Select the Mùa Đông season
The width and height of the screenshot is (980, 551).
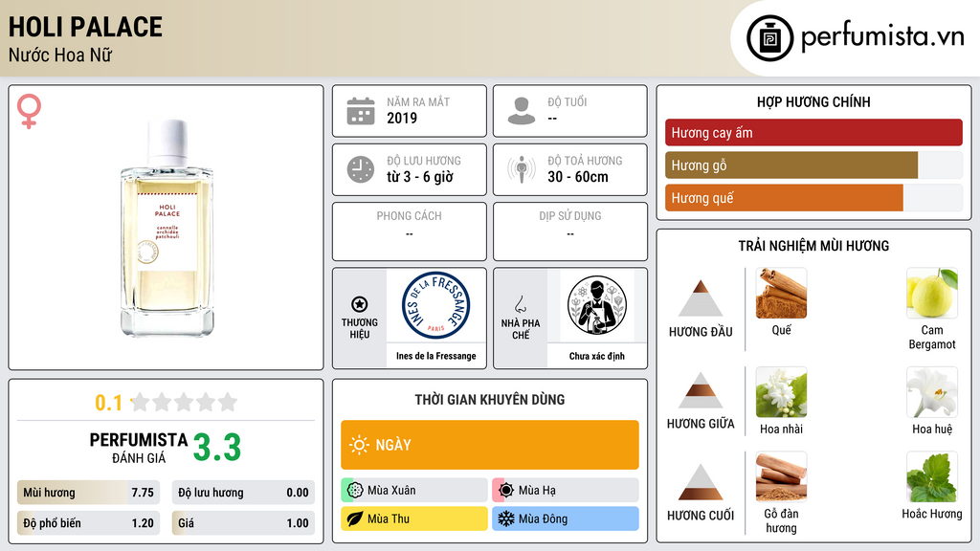566,518
